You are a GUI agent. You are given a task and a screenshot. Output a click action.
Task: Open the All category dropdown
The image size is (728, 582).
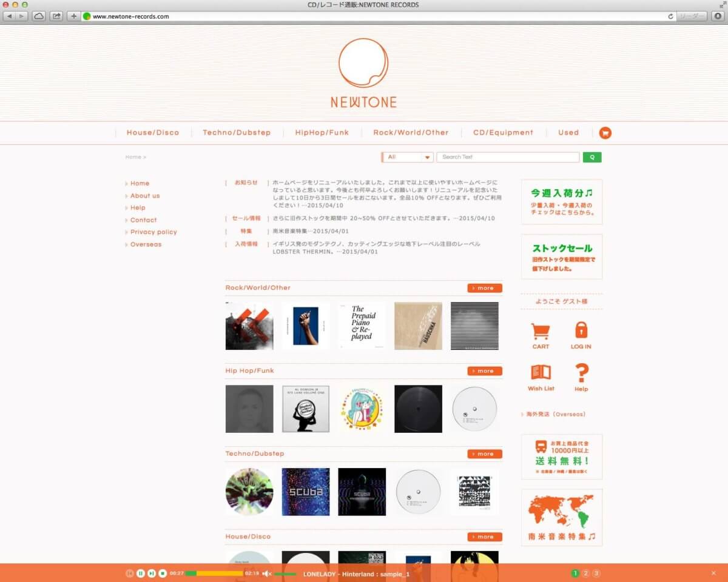(408, 157)
